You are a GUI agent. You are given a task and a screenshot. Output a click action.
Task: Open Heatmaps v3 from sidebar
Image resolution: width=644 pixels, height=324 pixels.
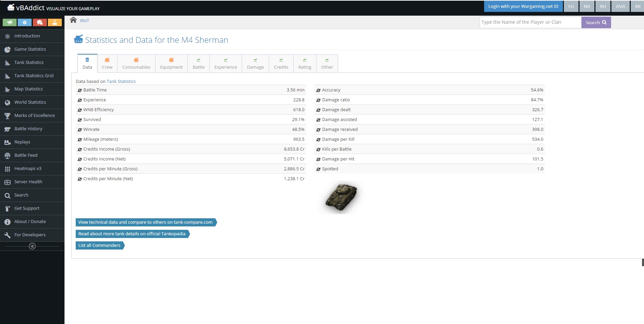tap(28, 169)
